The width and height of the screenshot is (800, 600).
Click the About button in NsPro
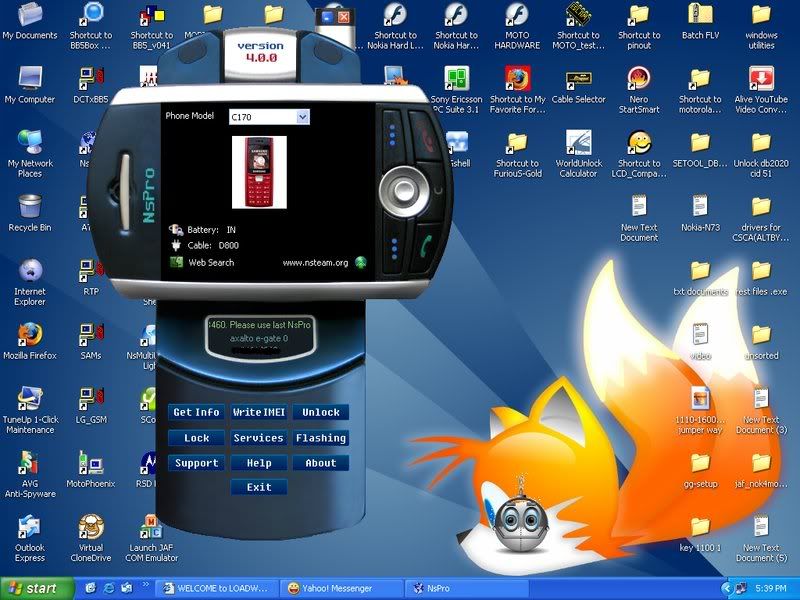[321, 463]
